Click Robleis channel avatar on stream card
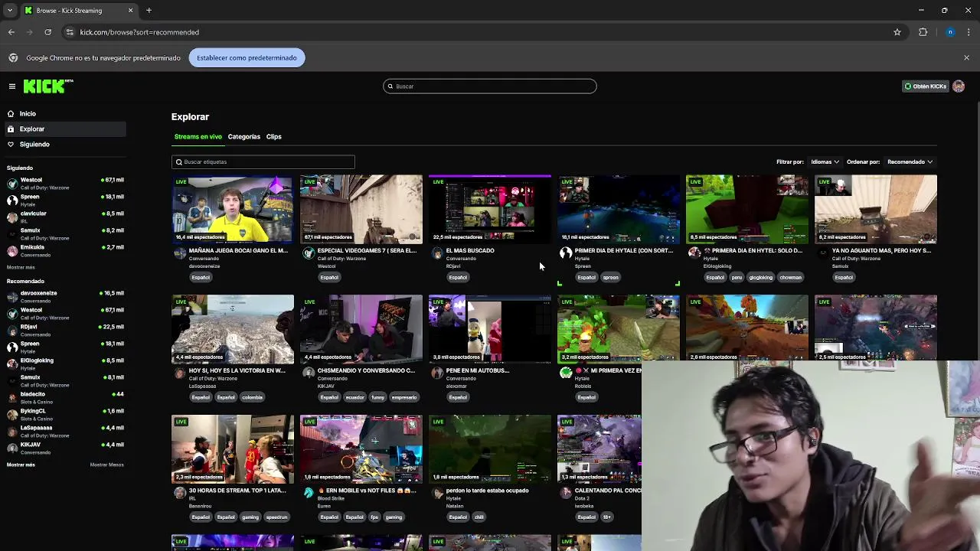 566,373
